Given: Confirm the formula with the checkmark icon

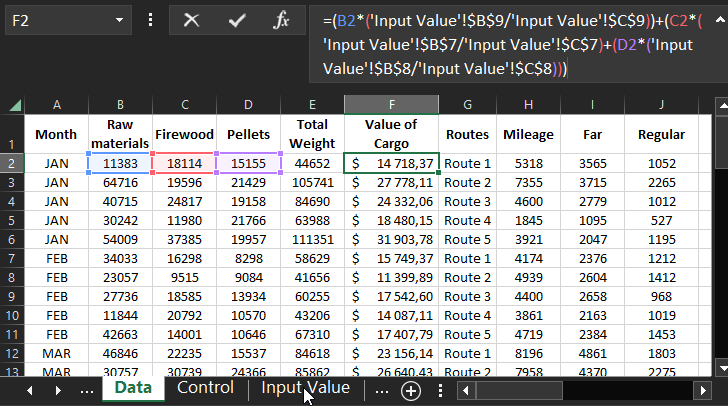Looking at the screenshot, I should pyautogui.click(x=237, y=20).
